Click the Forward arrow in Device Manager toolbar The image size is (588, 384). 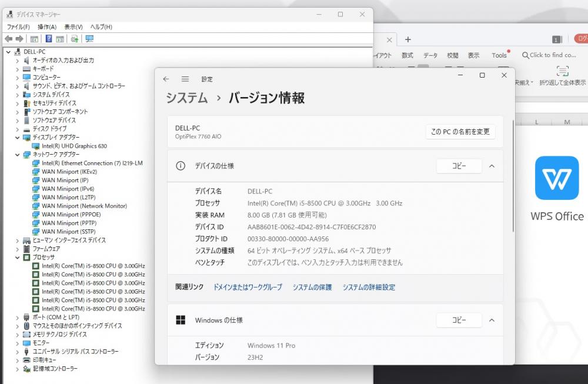[19, 39]
